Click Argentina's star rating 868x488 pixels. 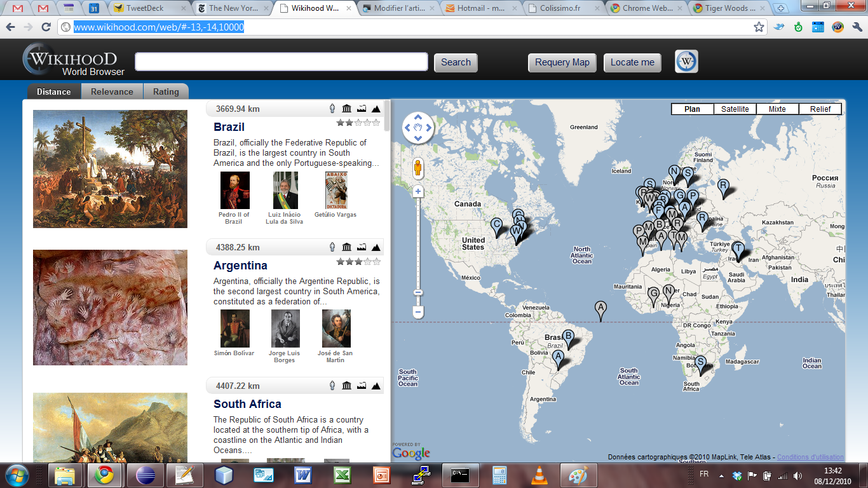coord(358,261)
